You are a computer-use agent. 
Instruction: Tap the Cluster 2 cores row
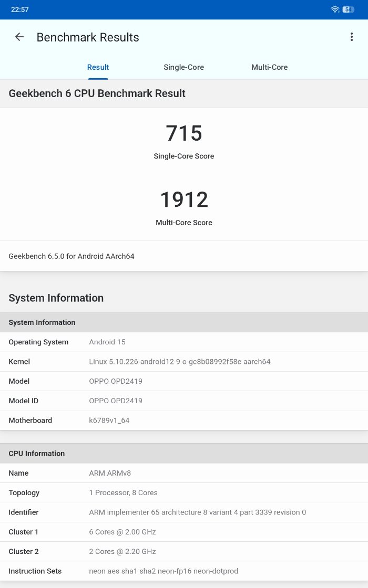[x=184, y=551]
